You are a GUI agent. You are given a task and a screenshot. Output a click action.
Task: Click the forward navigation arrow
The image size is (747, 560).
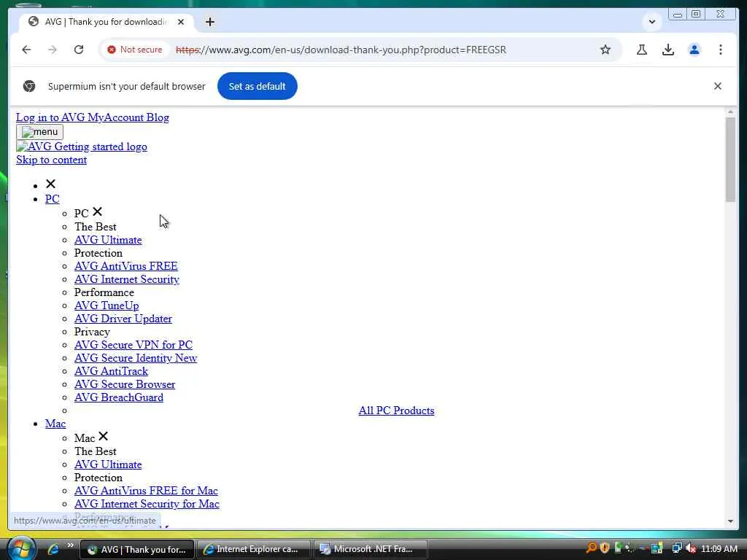(x=53, y=50)
